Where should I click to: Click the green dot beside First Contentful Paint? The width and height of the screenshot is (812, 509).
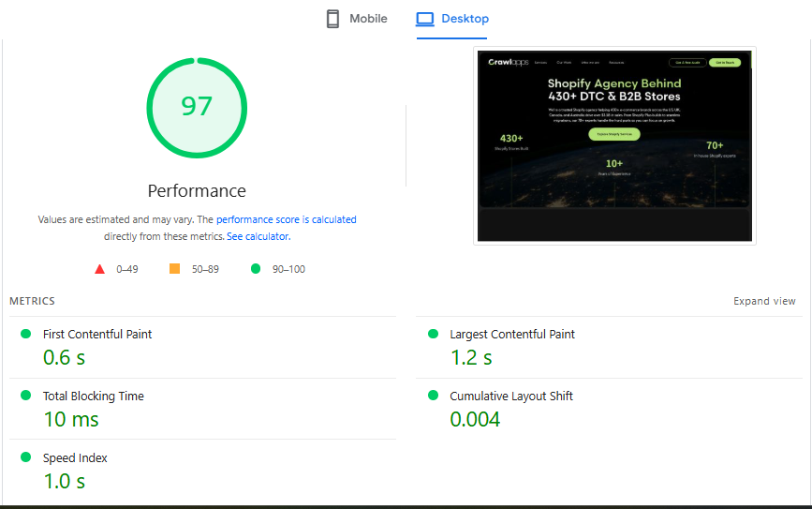coord(25,334)
